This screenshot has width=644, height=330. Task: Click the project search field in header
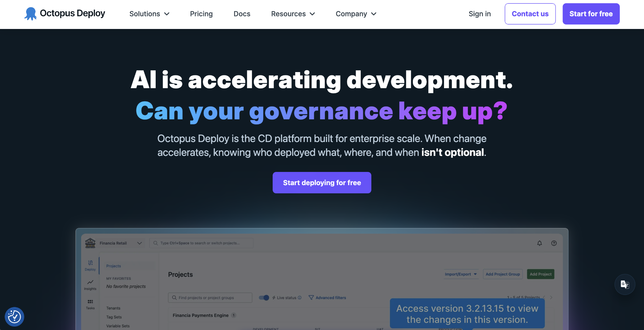(x=201, y=243)
